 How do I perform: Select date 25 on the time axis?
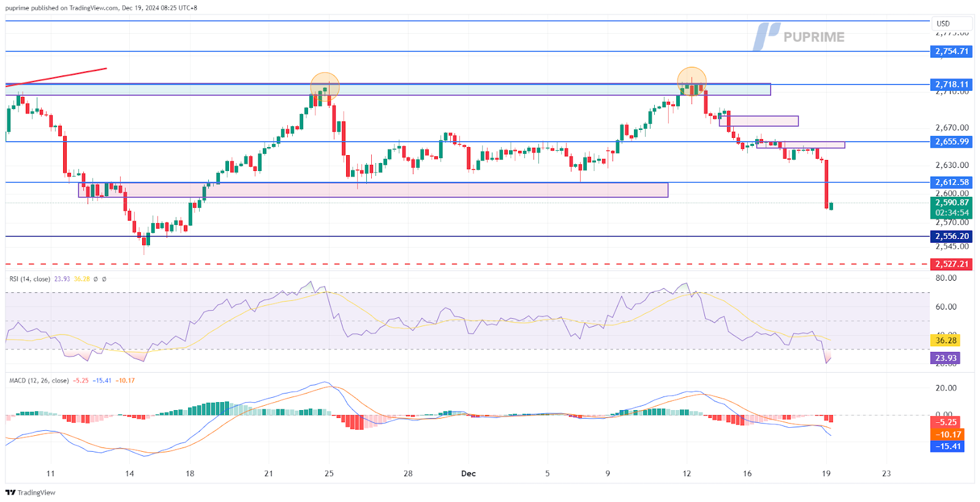point(329,473)
